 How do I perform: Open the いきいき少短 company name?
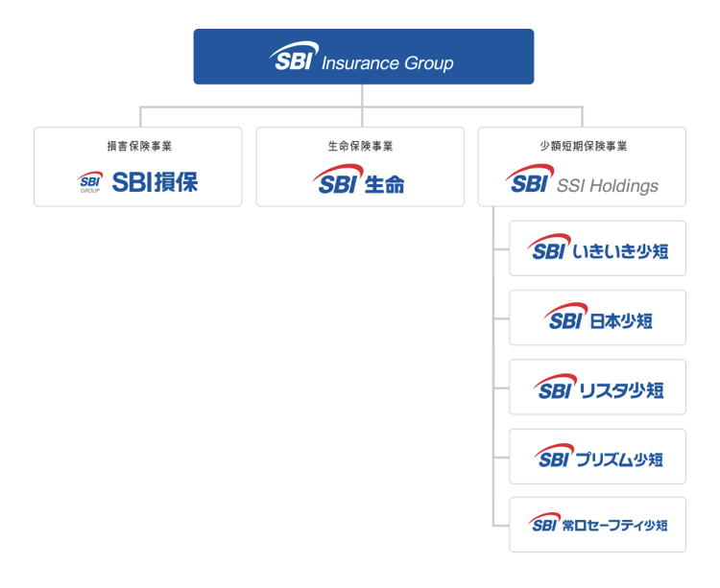coord(620,252)
